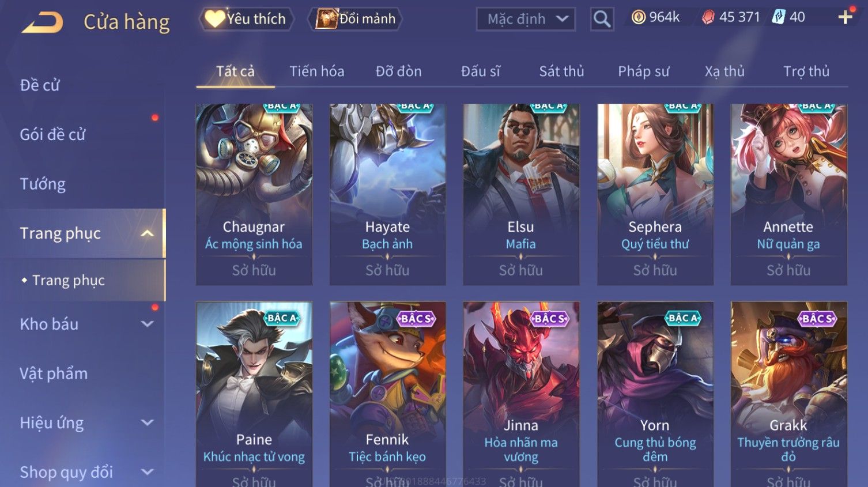Go to Gói đề cử section
Viewport: 868px width, 487px height.
click(x=52, y=134)
